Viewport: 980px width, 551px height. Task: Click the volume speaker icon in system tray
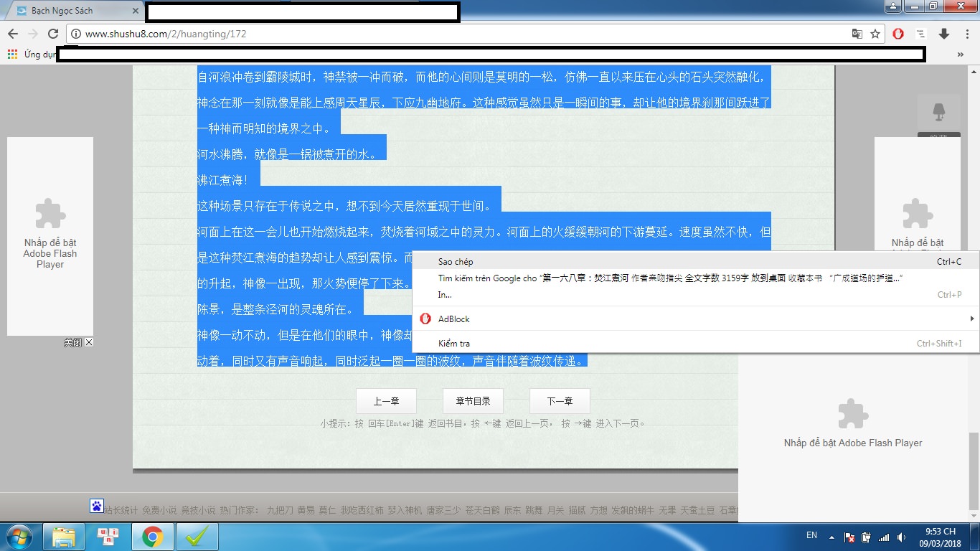coord(901,537)
